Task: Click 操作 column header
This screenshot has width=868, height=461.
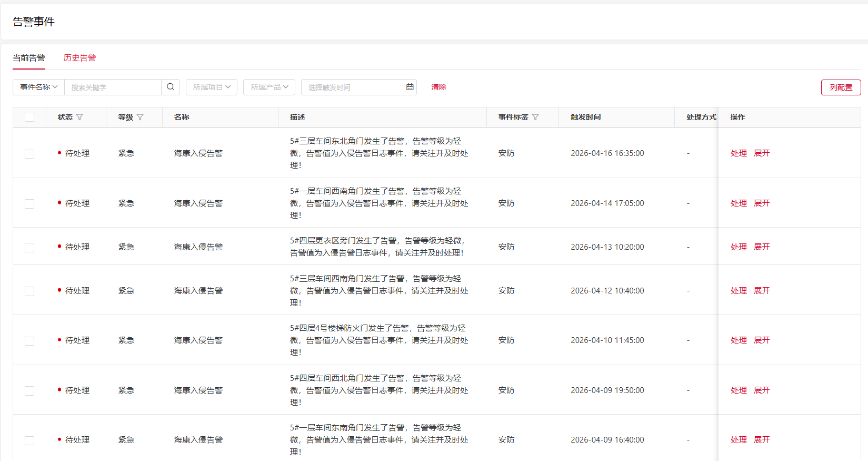Action: (737, 117)
